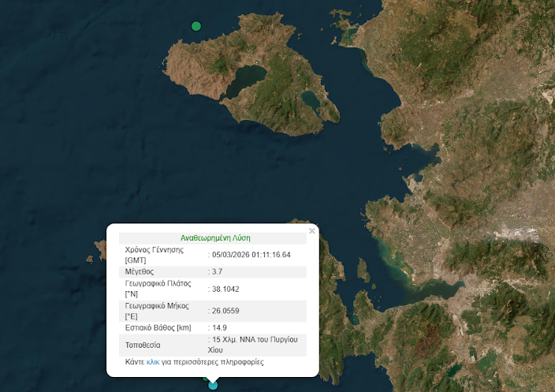The width and height of the screenshot is (555, 392).
Task: Open the κλικ link for more information
Action: click(153, 362)
